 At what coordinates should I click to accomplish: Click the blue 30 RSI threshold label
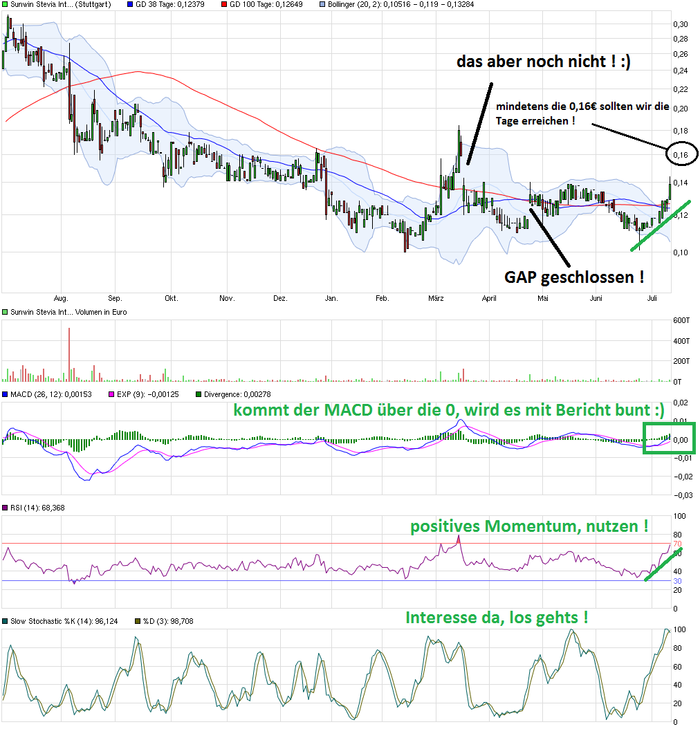677,581
